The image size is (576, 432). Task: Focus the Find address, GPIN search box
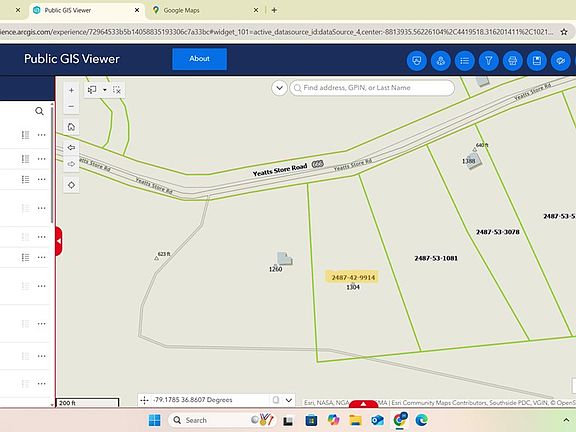(x=372, y=88)
